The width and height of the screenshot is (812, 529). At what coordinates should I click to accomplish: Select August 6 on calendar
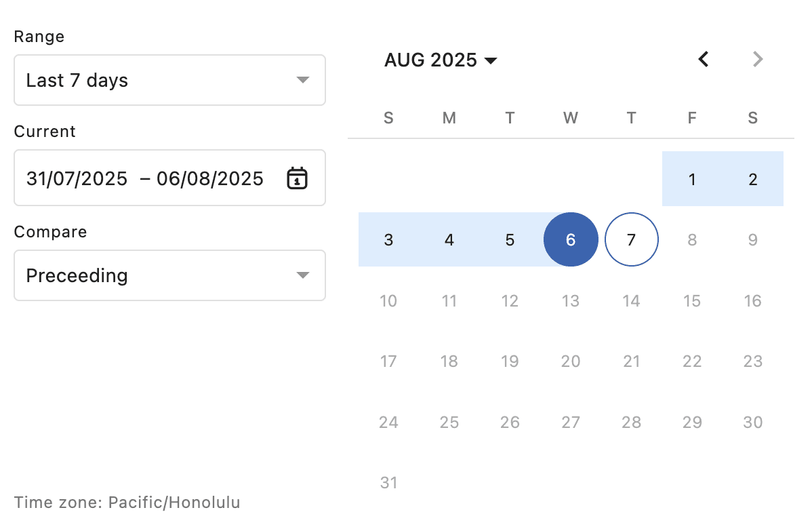pyautogui.click(x=571, y=240)
